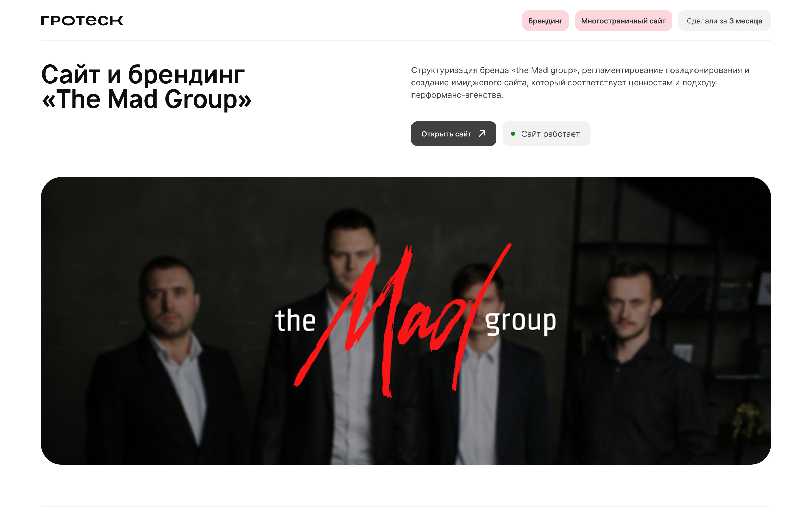Click the Сайт работает status pill
812x507 pixels.
[x=546, y=134]
